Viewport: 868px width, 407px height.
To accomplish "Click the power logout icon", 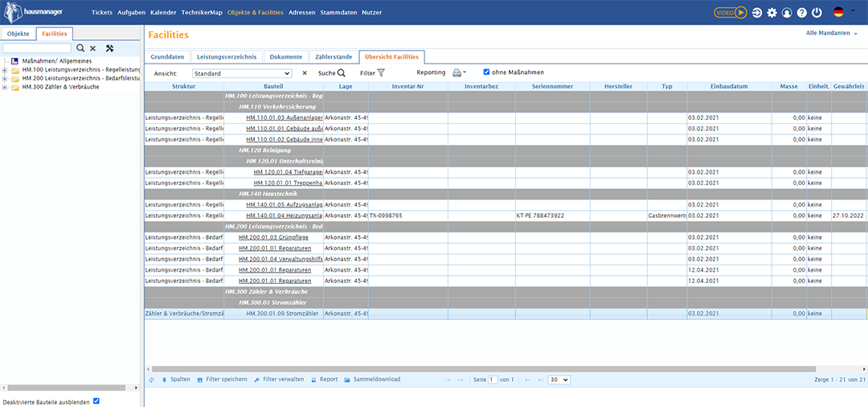I will pyautogui.click(x=817, y=12).
